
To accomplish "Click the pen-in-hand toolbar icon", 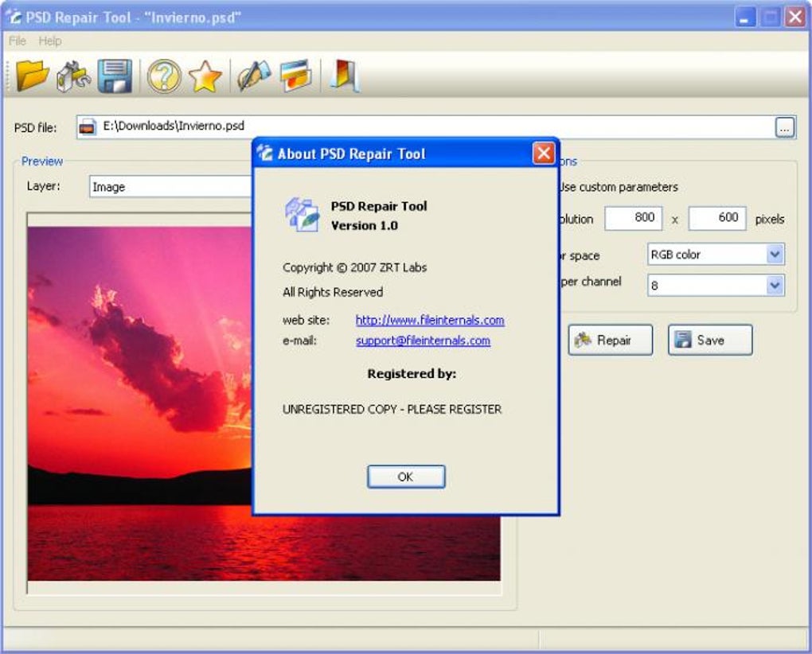I will pyautogui.click(x=254, y=76).
